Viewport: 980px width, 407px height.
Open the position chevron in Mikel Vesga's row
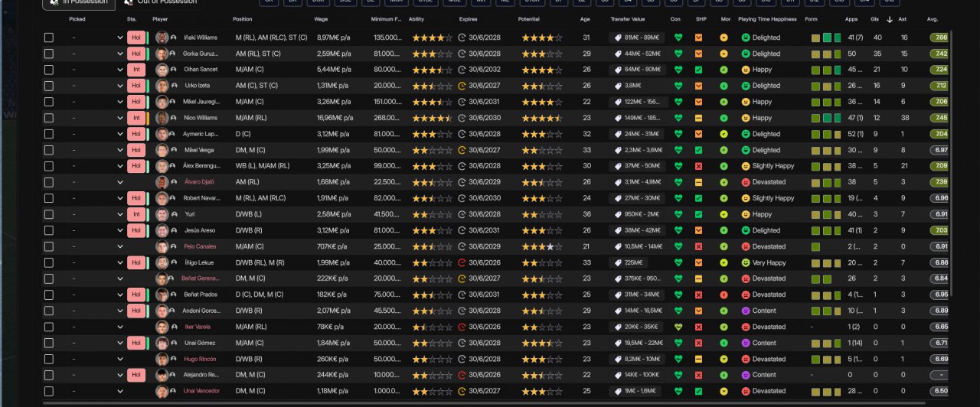click(x=120, y=150)
